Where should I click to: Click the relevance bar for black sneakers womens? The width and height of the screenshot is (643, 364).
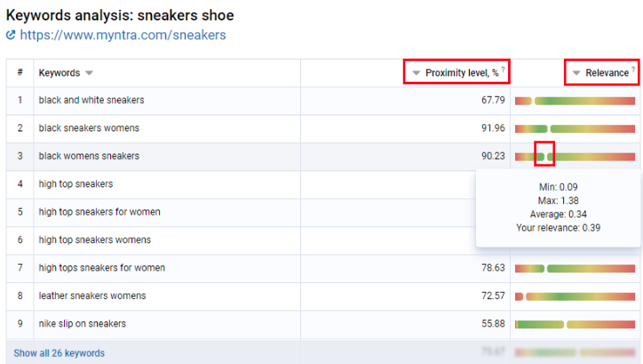click(x=575, y=129)
